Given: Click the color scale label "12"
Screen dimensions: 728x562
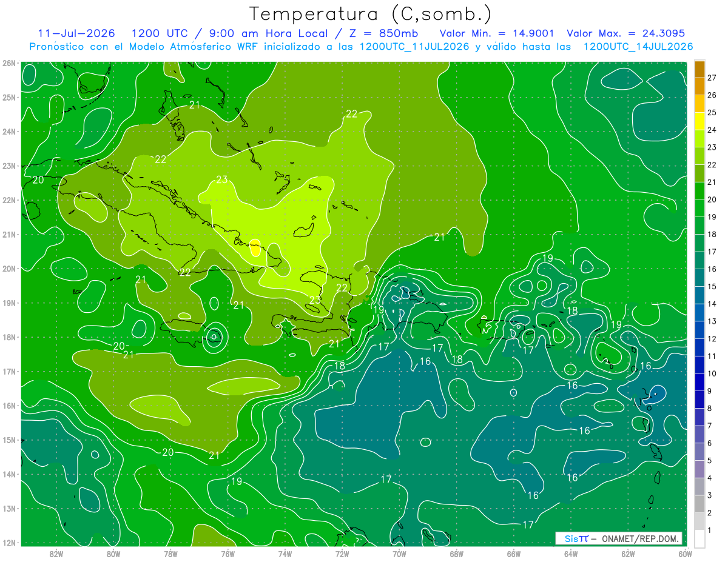Looking at the screenshot, I should 712,339.
